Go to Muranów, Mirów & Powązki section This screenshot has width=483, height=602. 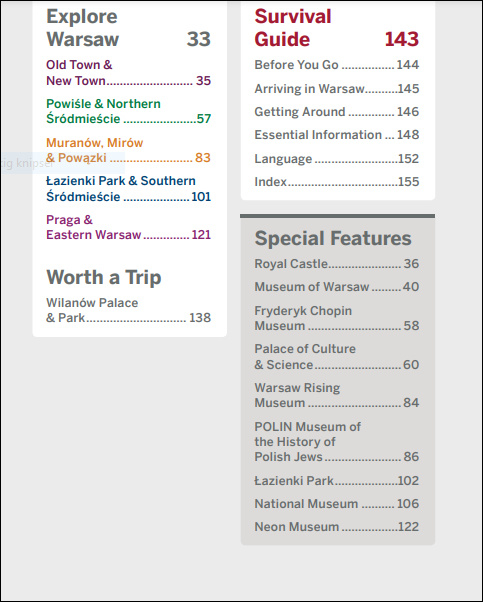128,150
